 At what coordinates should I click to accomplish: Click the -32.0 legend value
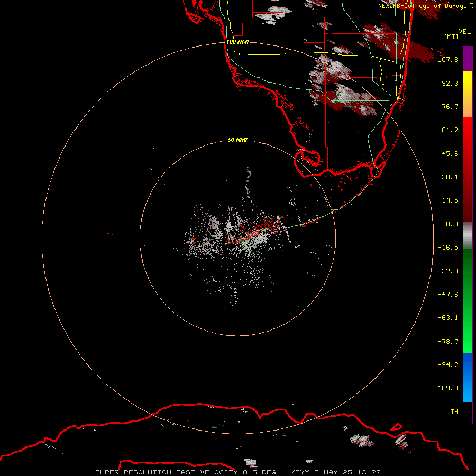pyautogui.click(x=448, y=271)
